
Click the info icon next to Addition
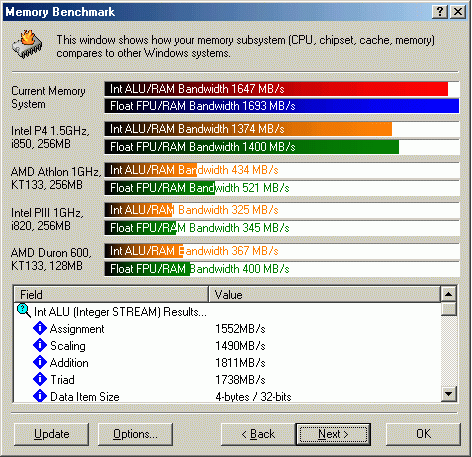[40, 362]
